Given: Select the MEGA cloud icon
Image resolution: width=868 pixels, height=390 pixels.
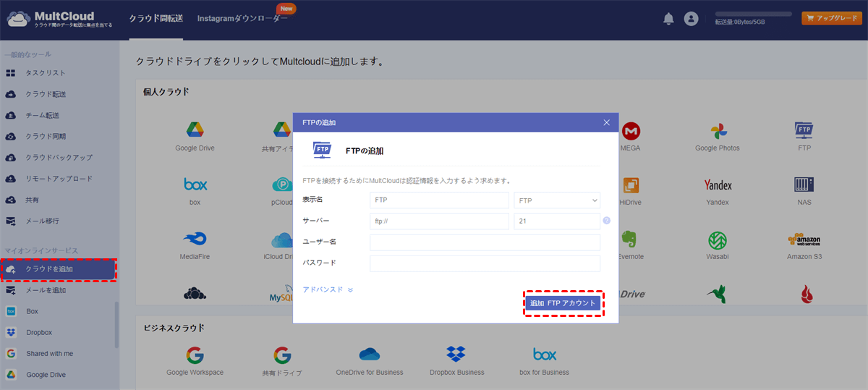Looking at the screenshot, I should click(x=630, y=130).
